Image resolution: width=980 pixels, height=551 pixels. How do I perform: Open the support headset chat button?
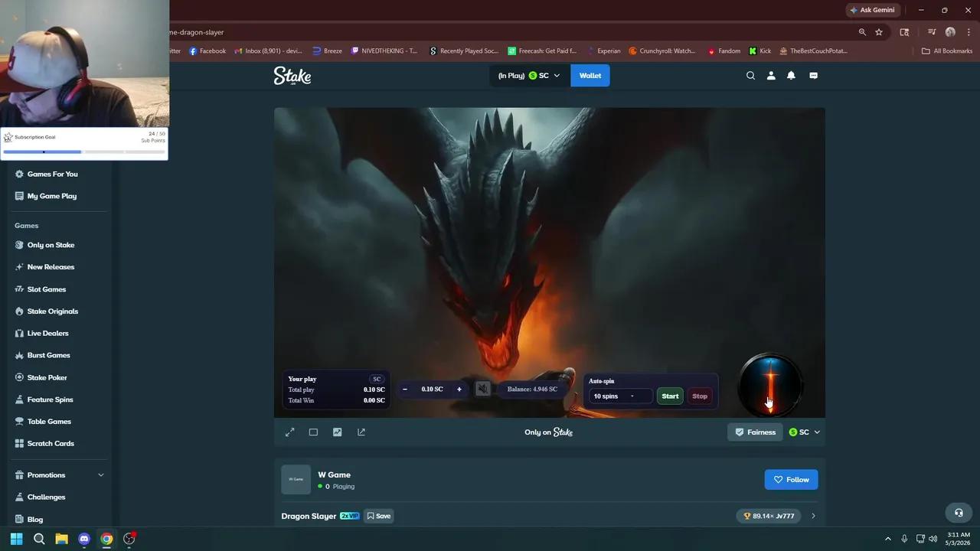[x=958, y=513]
